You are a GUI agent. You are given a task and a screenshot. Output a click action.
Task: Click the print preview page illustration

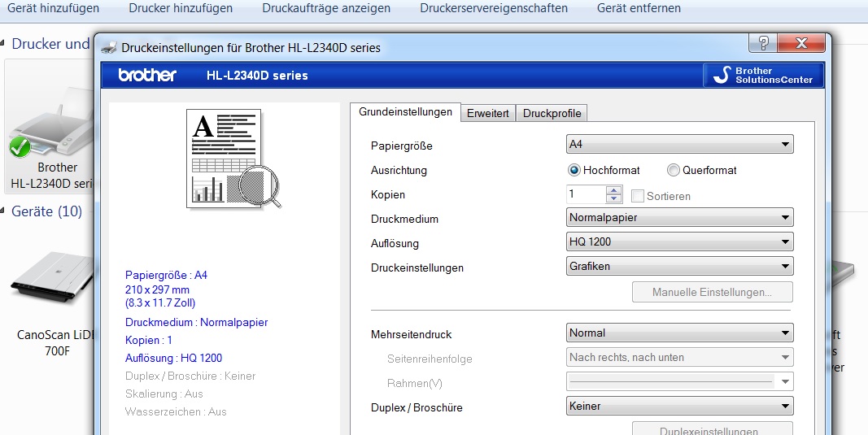coord(233,159)
